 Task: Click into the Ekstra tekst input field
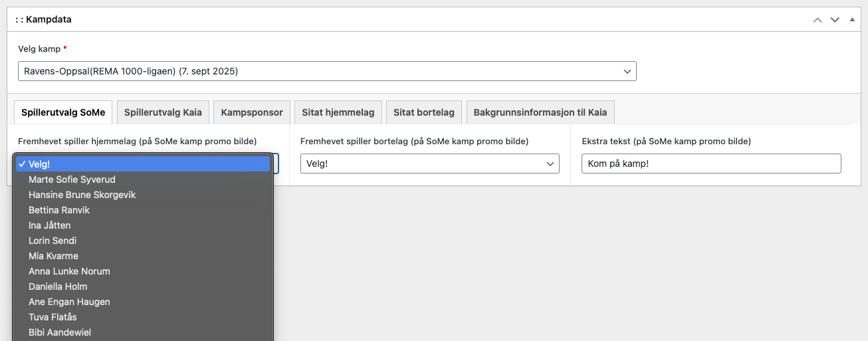tap(710, 164)
